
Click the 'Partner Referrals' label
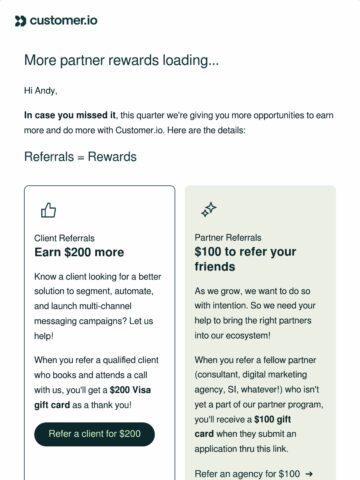pos(228,238)
